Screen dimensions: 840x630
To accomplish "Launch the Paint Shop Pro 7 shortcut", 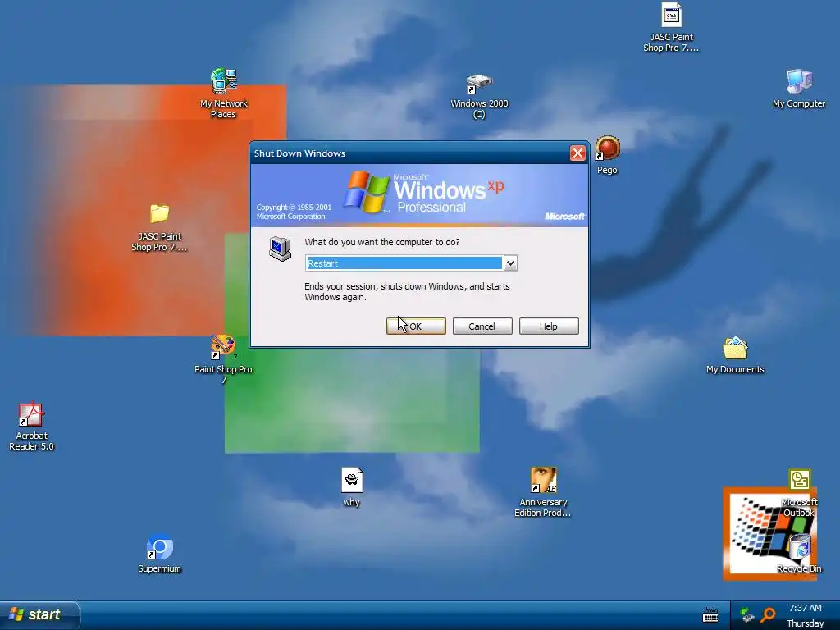I will (x=223, y=347).
